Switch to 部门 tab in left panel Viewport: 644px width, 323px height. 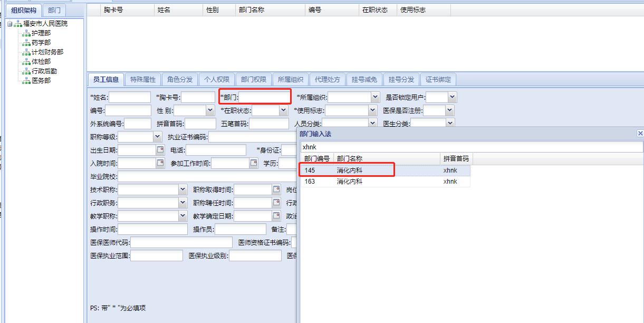click(x=54, y=10)
